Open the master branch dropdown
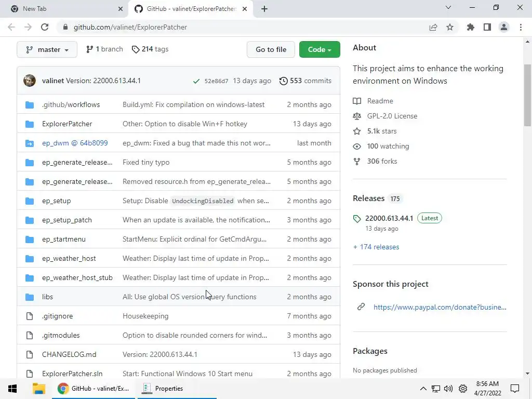532x399 pixels. pos(47,49)
